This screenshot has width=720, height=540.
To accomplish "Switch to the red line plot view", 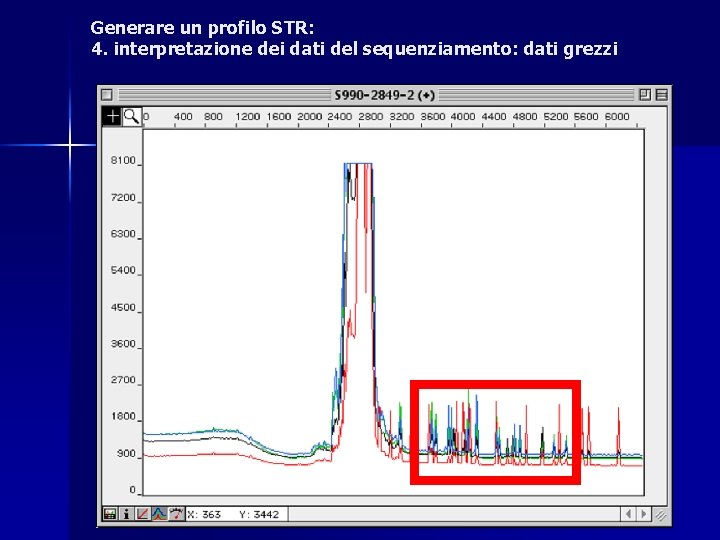I will click(142, 514).
